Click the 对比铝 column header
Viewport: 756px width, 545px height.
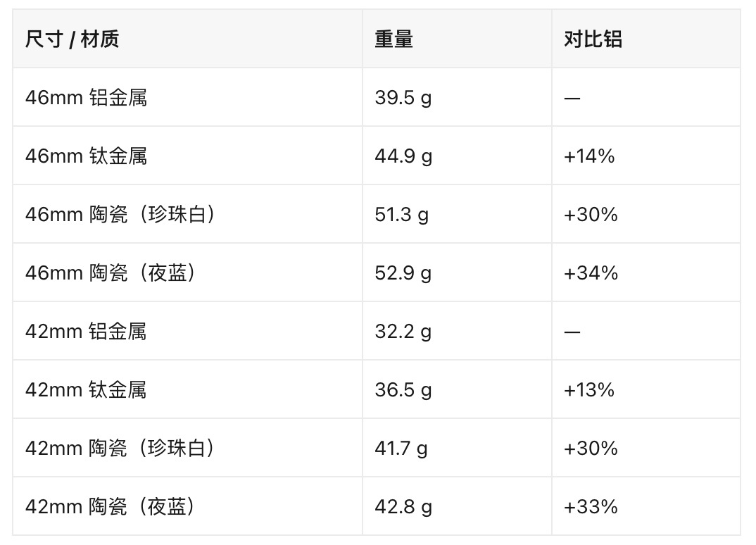pyautogui.click(x=593, y=39)
